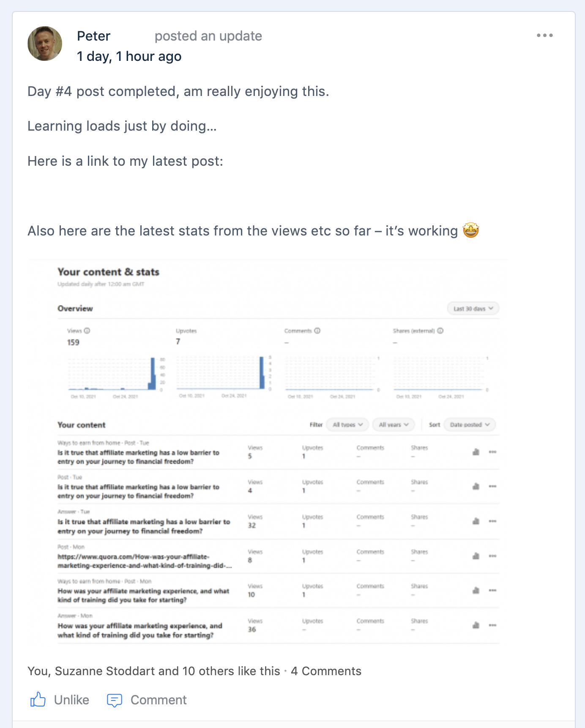Screen dimensions: 585x728
Task: Click the post timestamp 1 day, 1 hour ago
Action: pos(129,56)
